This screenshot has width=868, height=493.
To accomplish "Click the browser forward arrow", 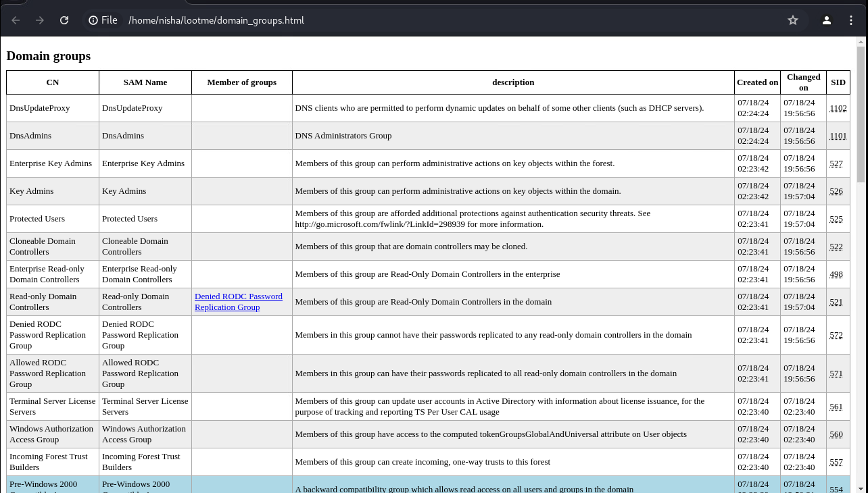I will point(40,20).
